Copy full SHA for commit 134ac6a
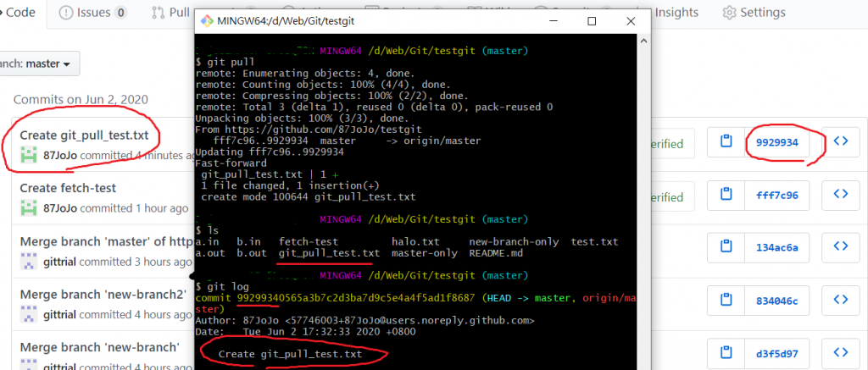Image resolution: width=868 pixels, height=370 pixels. [726, 247]
